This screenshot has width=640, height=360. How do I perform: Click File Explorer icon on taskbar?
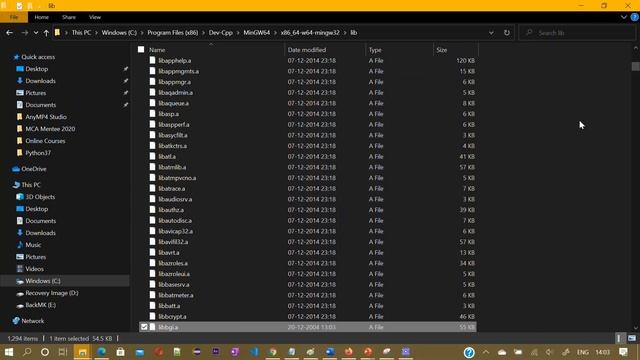pyautogui.click(x=82, y=352)
